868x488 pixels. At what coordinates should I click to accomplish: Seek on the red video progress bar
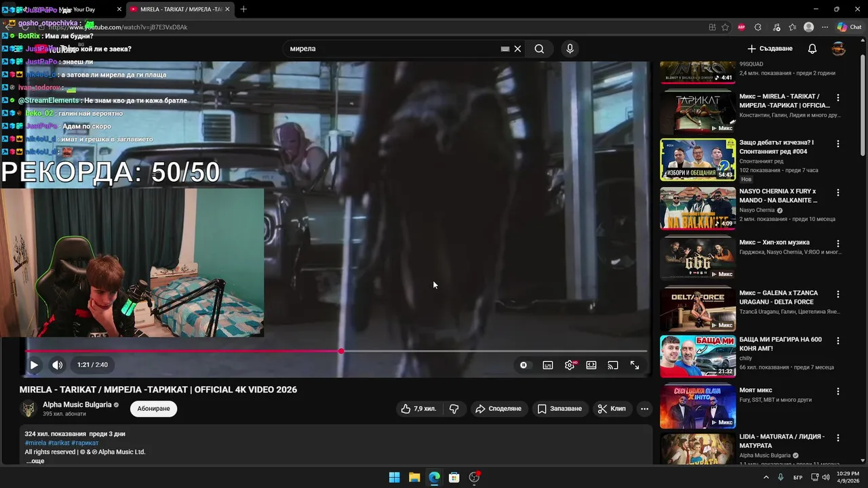[337, 351]
